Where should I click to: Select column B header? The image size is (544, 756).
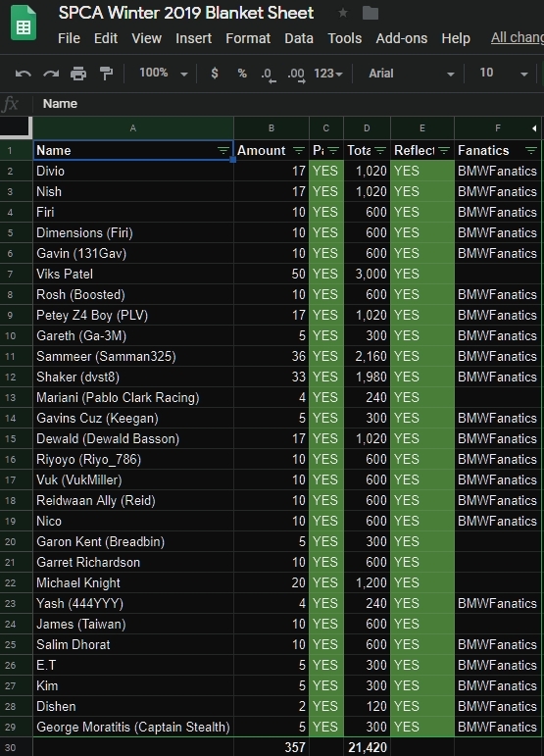click(272, 128)
